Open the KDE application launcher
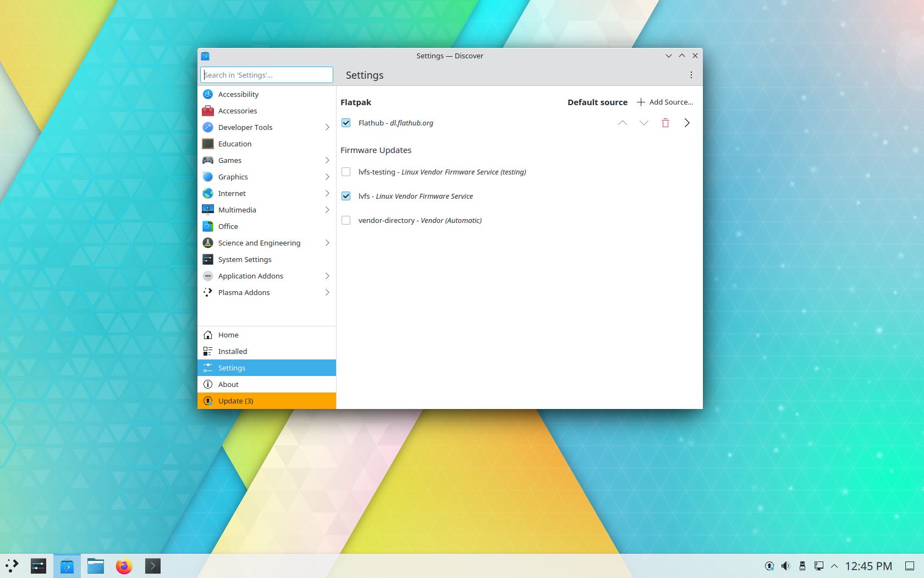Image resolution: width=924 pixels, height=578 pixels. click(12, 566)
